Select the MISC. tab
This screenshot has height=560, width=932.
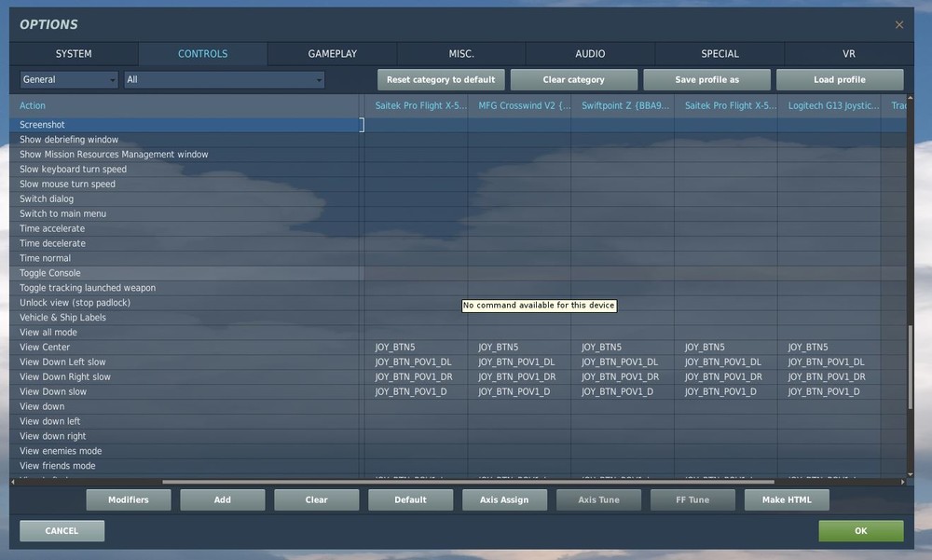(x=461, y=53)
